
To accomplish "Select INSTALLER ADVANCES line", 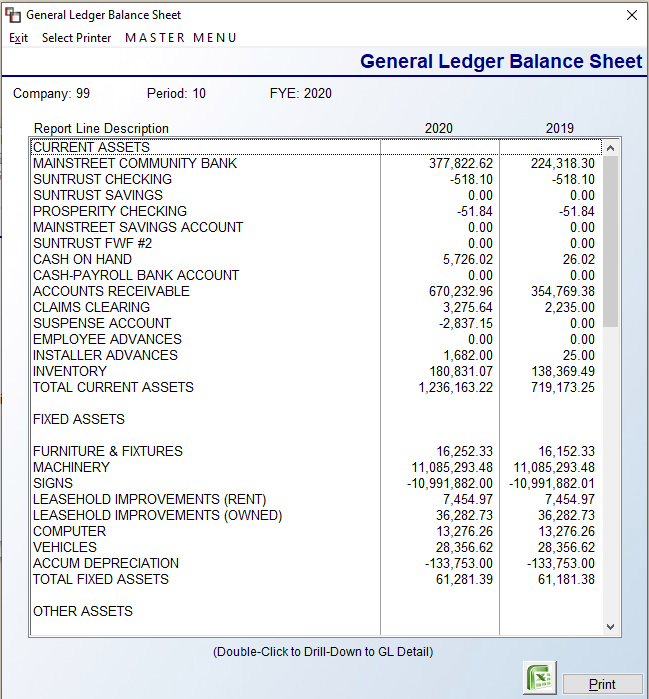I will (x=316, y=355).
